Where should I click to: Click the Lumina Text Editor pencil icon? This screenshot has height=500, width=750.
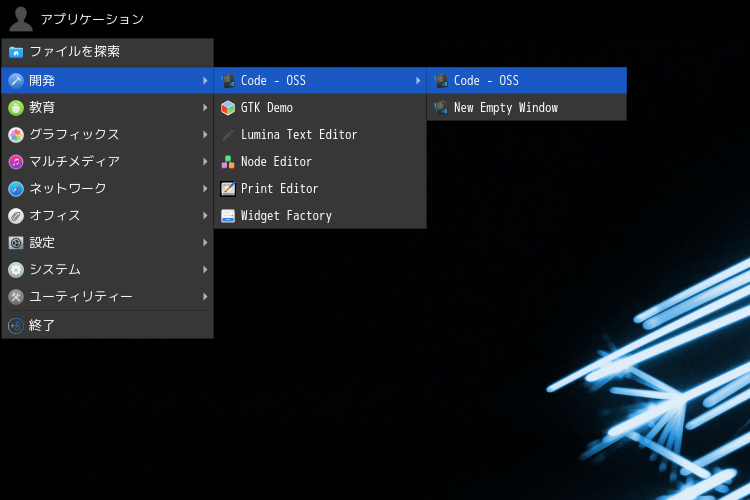[x=228, y=135]
